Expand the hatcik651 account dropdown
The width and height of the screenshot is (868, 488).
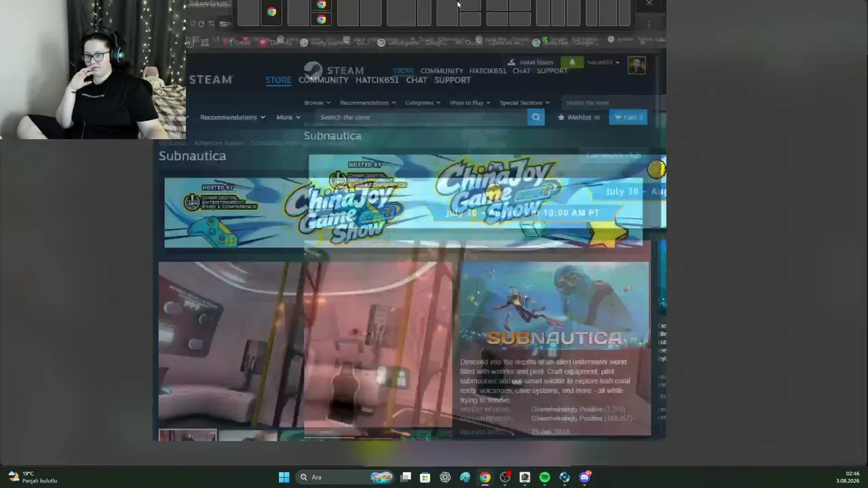pos(603,62)
